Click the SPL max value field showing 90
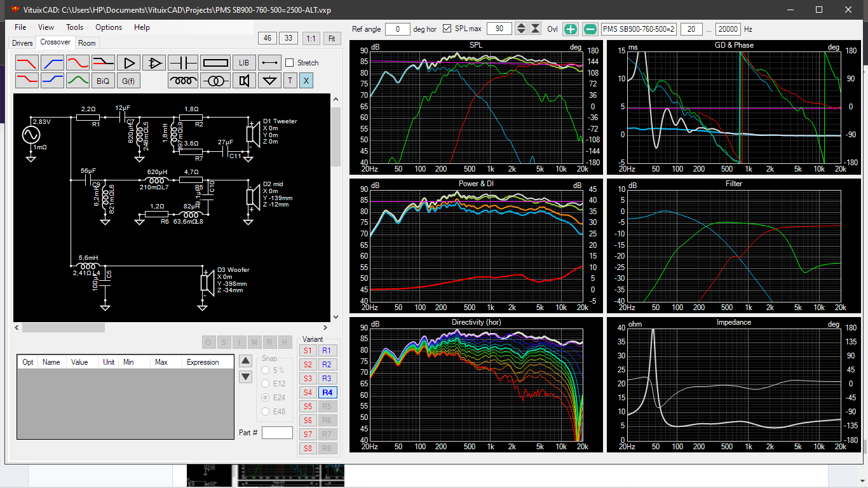 [499, 29]
